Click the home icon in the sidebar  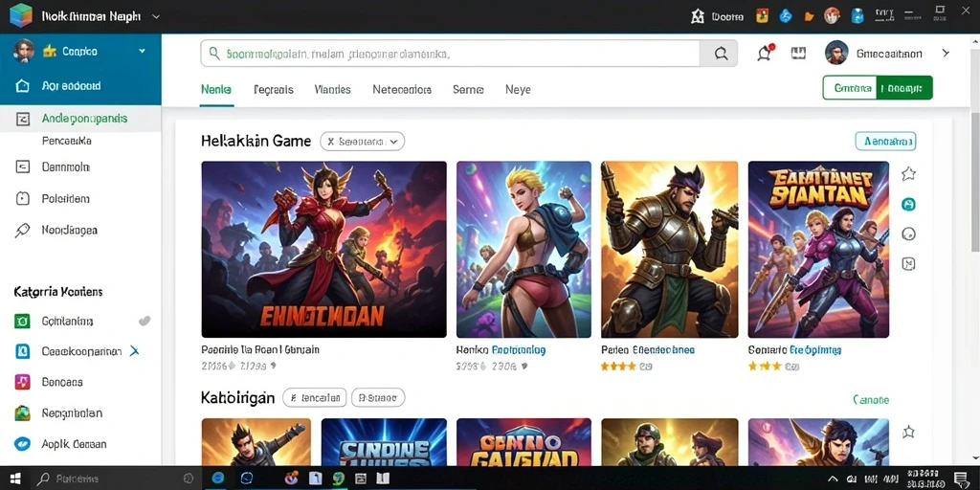[x=22, y=86]
